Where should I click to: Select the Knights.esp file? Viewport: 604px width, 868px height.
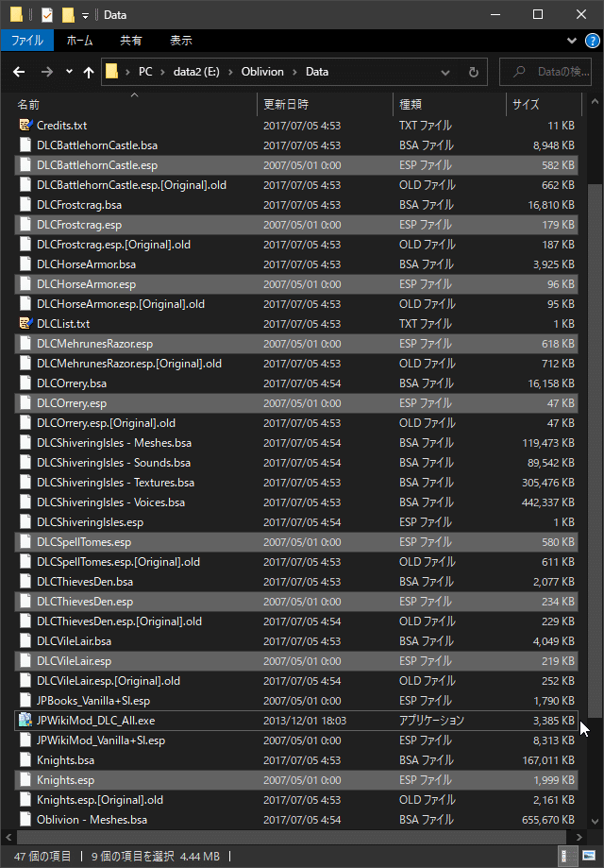[x=296, y=780]
